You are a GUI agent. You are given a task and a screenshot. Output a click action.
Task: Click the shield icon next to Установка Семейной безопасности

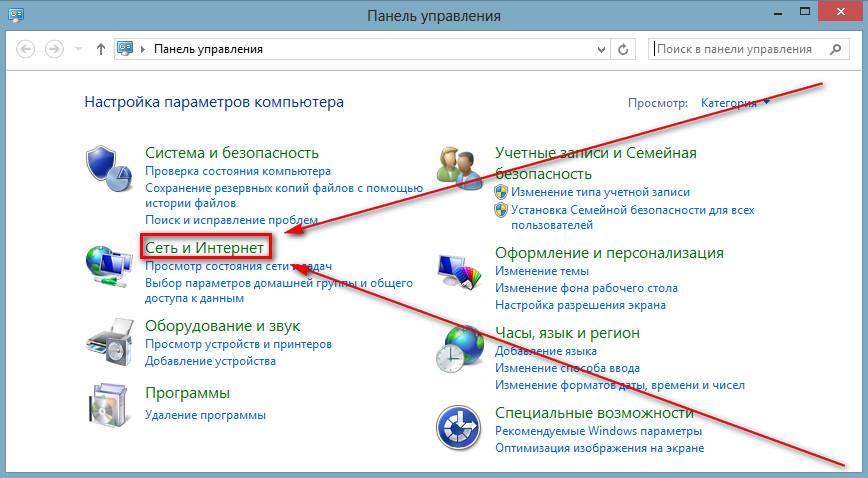[x=501, y=210]
